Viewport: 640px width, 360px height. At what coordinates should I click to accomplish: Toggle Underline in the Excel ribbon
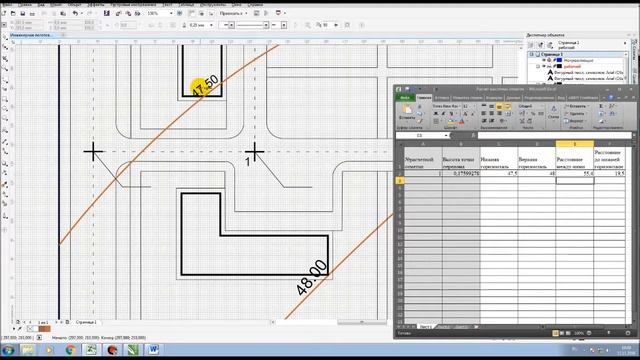coord(451,114)
